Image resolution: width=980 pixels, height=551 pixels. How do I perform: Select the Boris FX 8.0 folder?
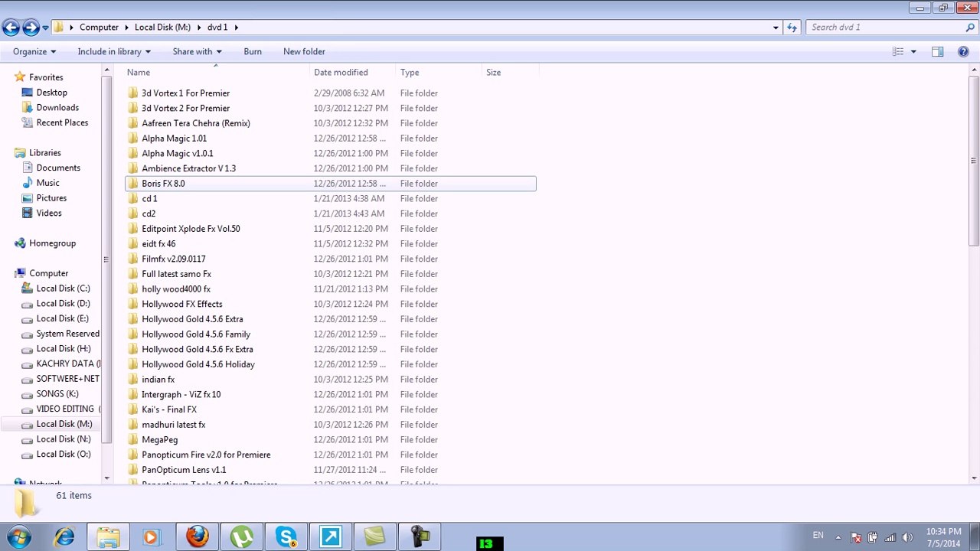(330, 184)
